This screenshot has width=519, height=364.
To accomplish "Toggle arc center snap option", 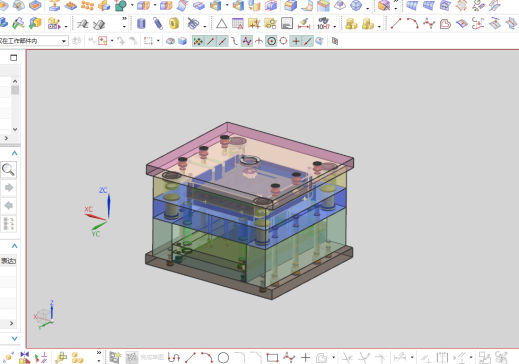I will pyautogui.click(x=271, y=41).
